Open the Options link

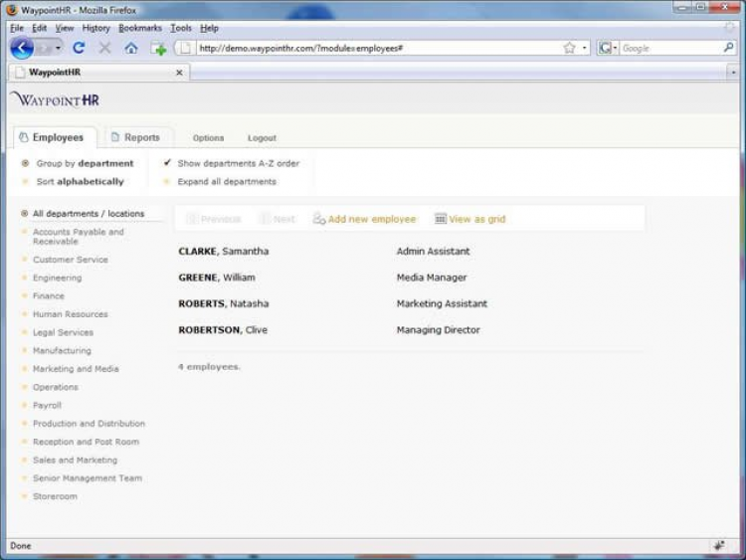click(x=208, y=138)
